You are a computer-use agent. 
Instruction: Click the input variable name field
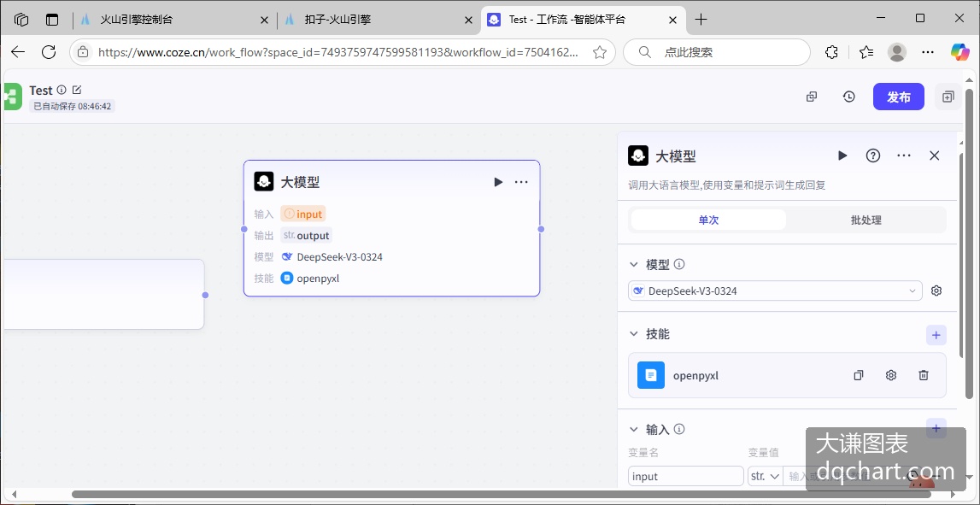click(685, 476)
